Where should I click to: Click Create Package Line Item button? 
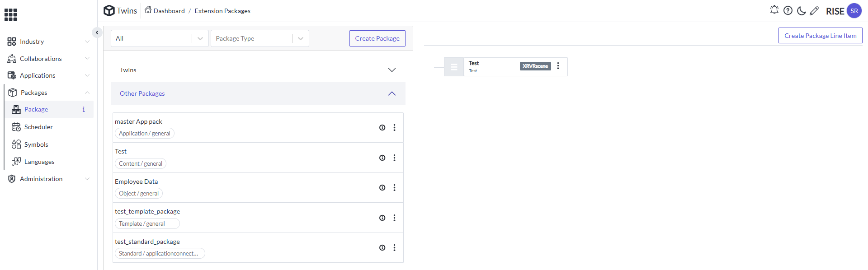820,36
